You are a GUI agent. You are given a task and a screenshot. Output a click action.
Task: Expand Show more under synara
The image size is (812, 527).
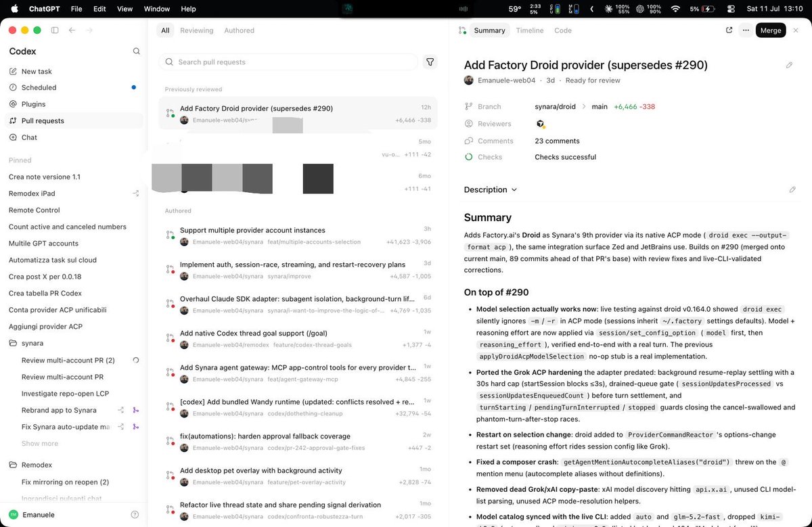pos(40,444)
